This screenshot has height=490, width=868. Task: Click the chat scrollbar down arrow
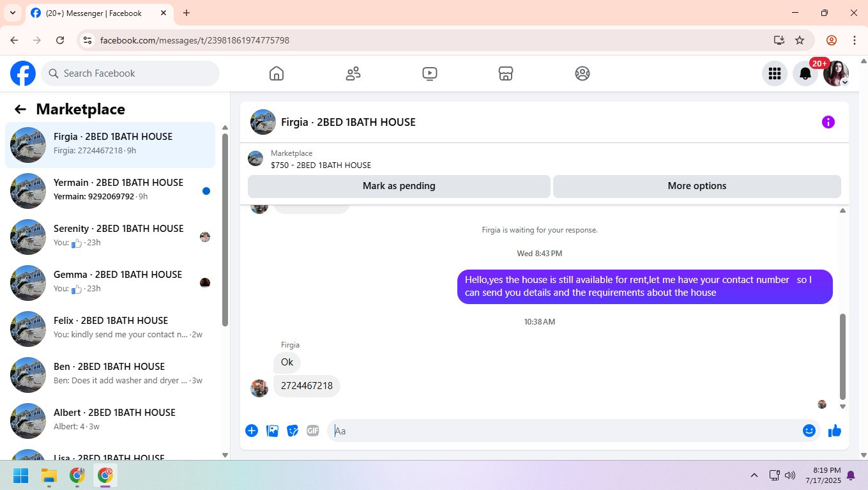[842, 406]
